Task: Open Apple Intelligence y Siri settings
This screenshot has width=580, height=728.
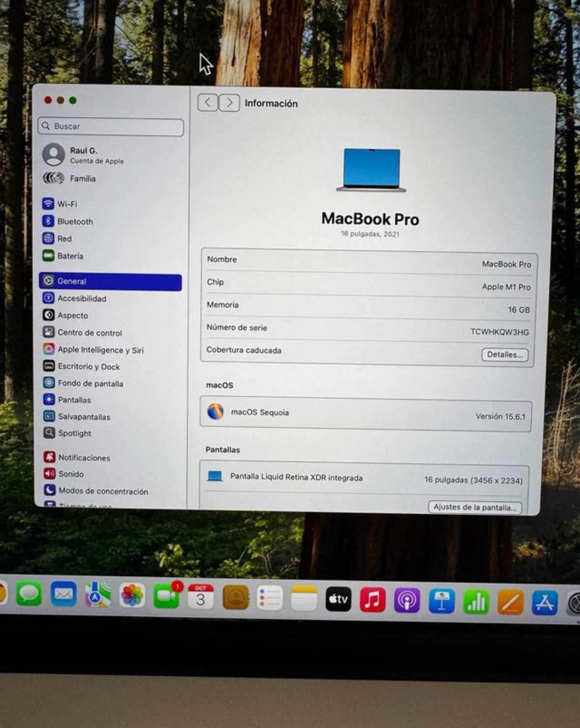Action: pos(100,349)
